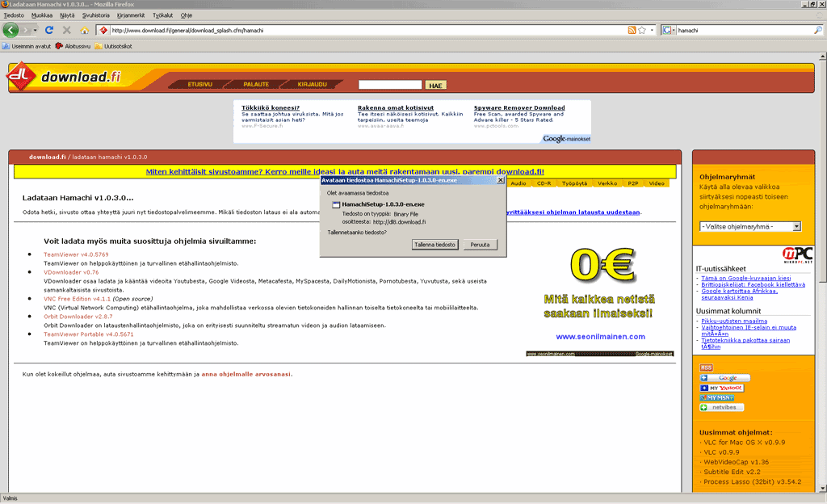Open the Aloitussivu bookmark
Viewport: 827px width, 504px height.
pyautogui.click(x=73, y=46)
